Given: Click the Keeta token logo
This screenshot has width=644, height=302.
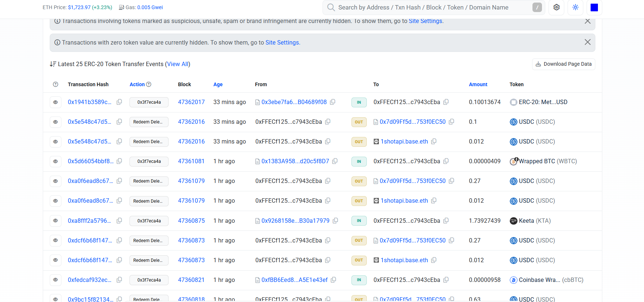Looking at the screenshot, I should pyautogui.click(x=513, y=221).
